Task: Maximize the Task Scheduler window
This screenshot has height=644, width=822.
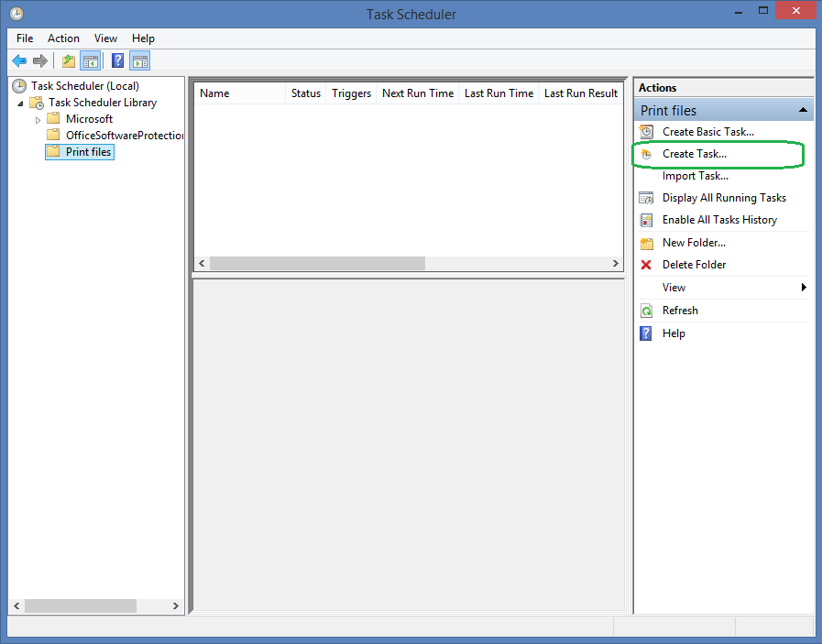Action: [x=763, y=10]
